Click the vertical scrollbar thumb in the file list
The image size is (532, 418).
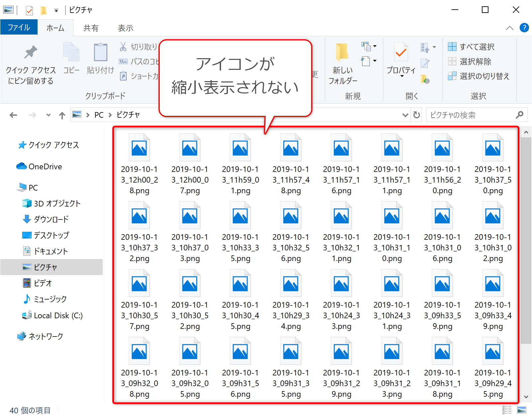tap(526, 239)
